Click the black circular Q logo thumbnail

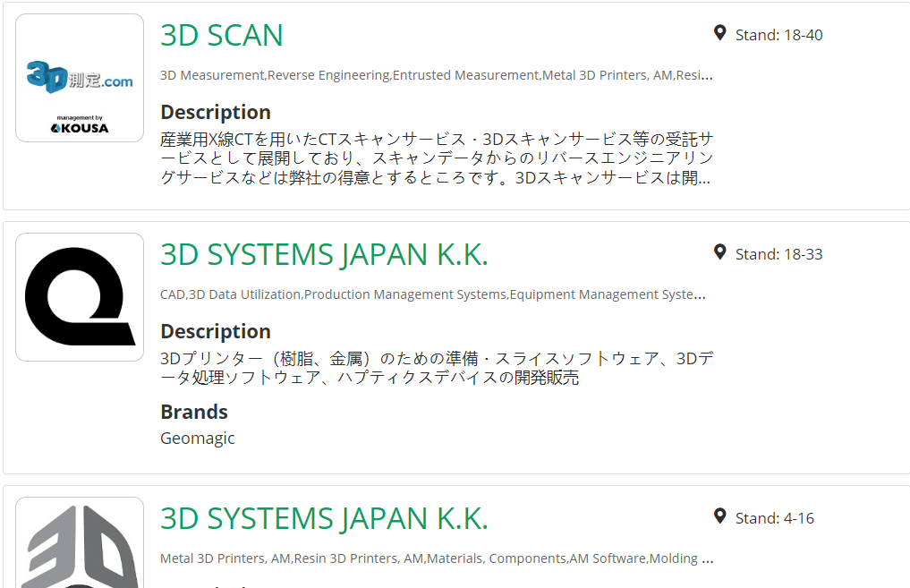(x=80, y=297)
